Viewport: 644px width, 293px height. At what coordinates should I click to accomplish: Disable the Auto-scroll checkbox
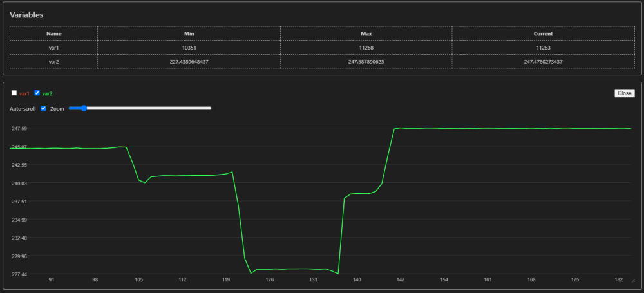[x=43, y=108]
